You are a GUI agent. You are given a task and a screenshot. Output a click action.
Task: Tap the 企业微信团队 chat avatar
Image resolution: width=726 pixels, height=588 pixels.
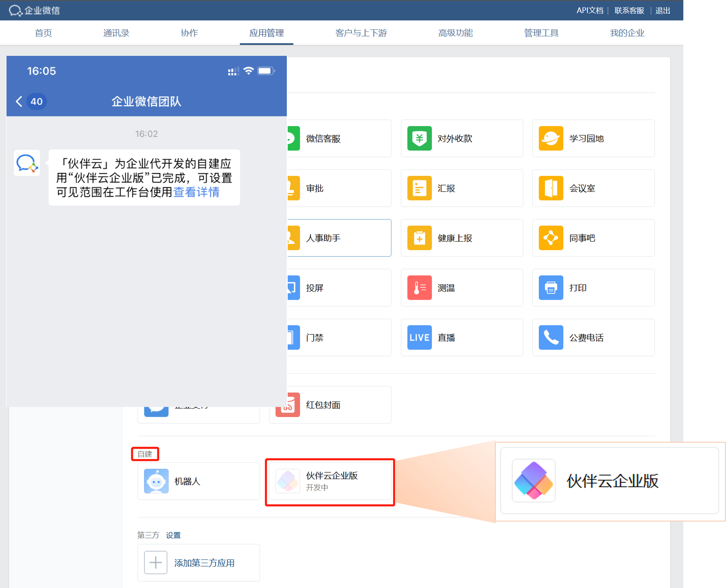(x=27, y=163)
